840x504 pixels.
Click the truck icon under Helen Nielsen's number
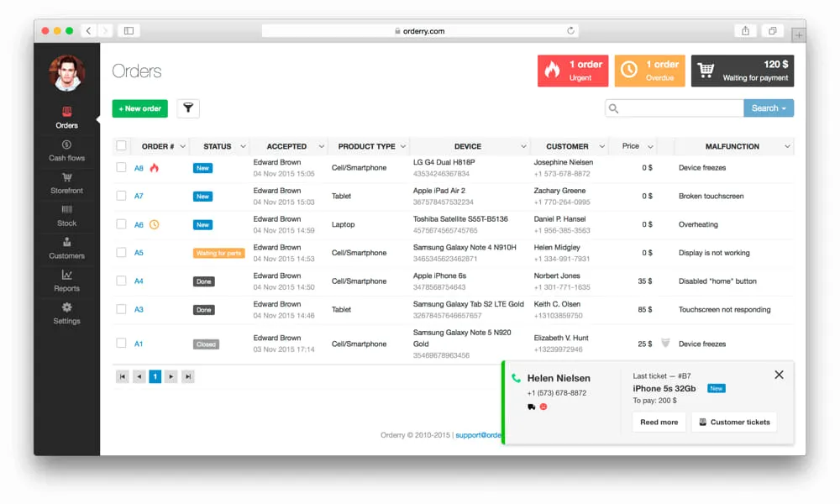pyautogui.click(x=532, y=407)
